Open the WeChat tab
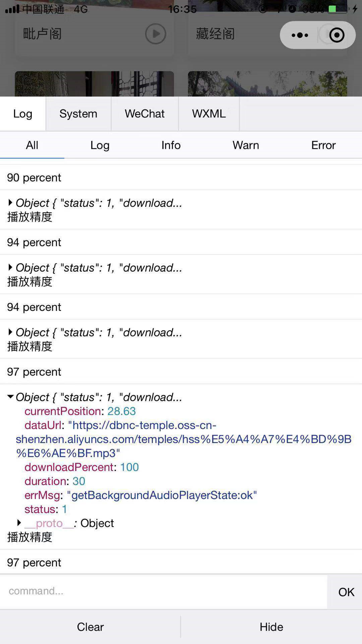 tap(144, 114)
